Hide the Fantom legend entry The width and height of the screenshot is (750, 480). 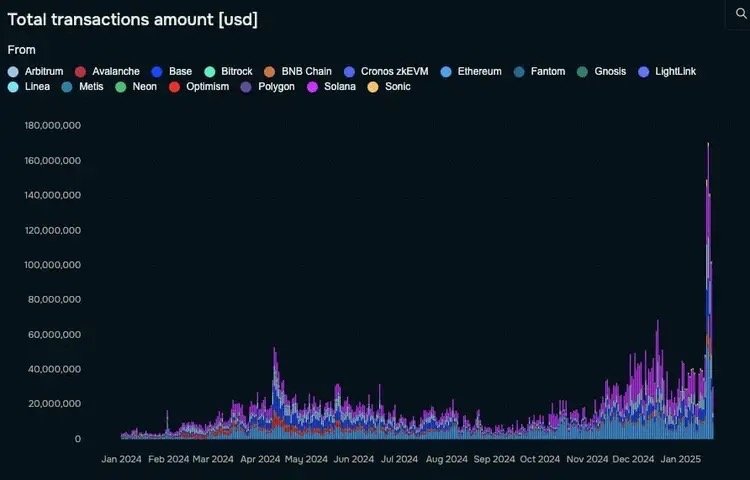540,72
